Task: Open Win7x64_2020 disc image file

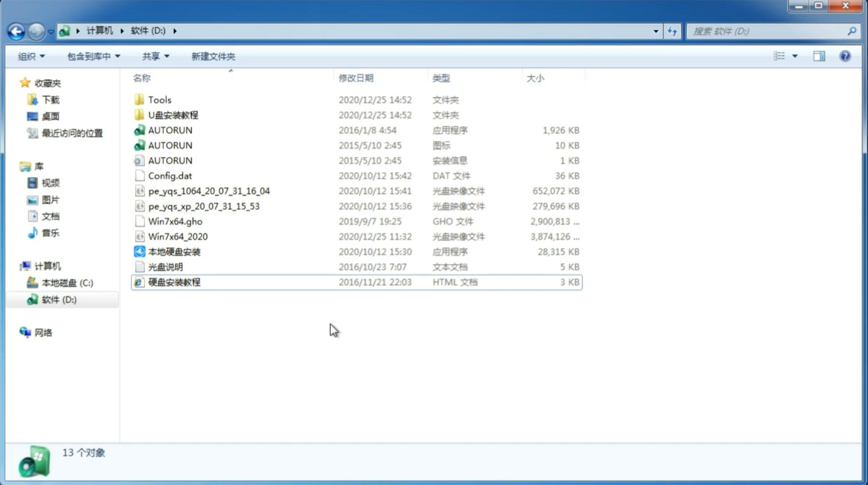Action: (177, 237)
